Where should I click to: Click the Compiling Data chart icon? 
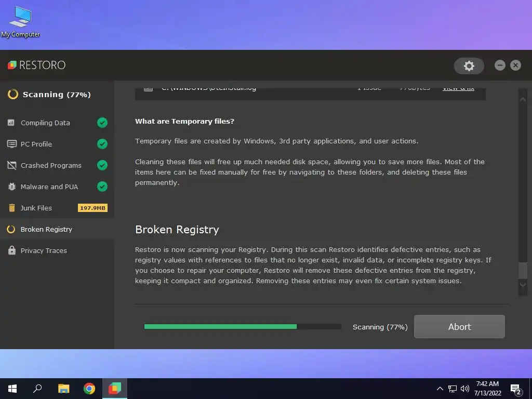tap(11, 123)
